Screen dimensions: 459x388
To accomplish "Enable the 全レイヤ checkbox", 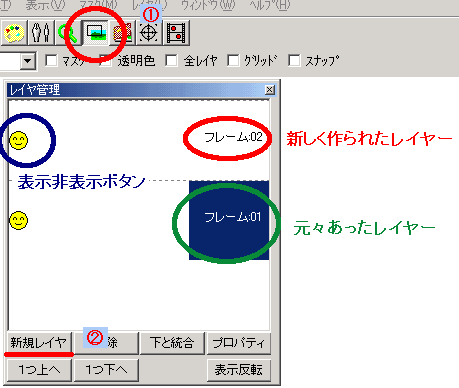I will [x=171, y=61].
